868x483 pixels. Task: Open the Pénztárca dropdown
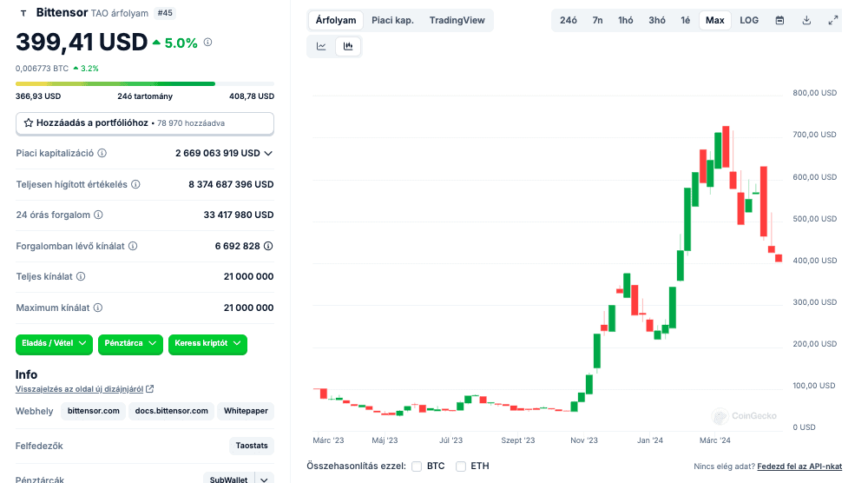[x=131, y=344]
